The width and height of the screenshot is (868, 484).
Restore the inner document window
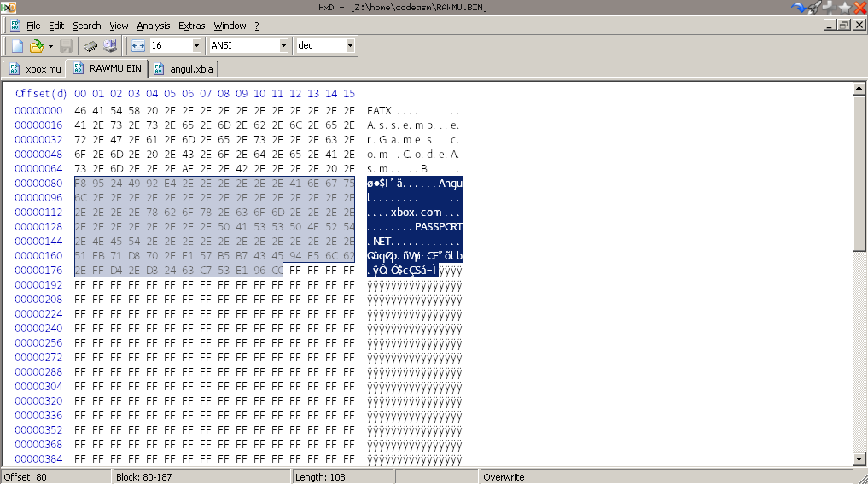843,25
